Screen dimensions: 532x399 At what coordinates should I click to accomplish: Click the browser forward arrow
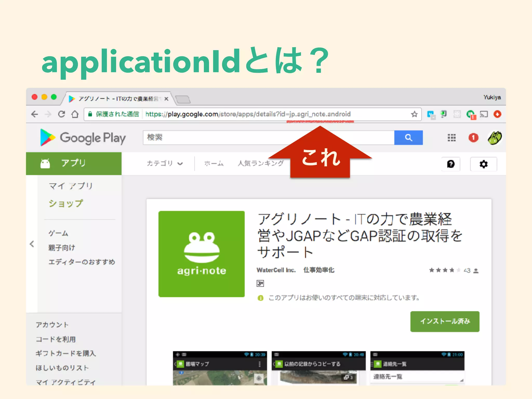click(48, 114)
